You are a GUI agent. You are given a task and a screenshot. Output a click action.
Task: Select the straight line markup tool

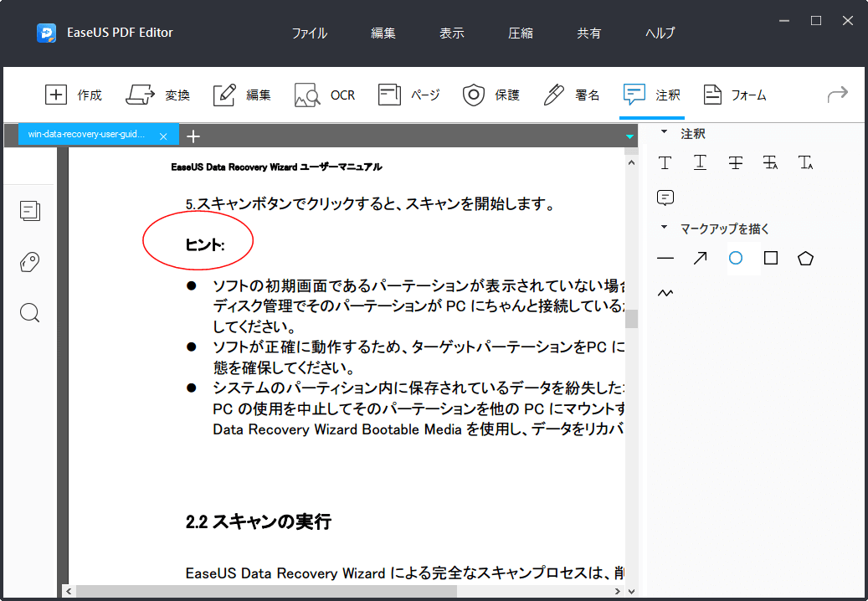tap(665, 258)
